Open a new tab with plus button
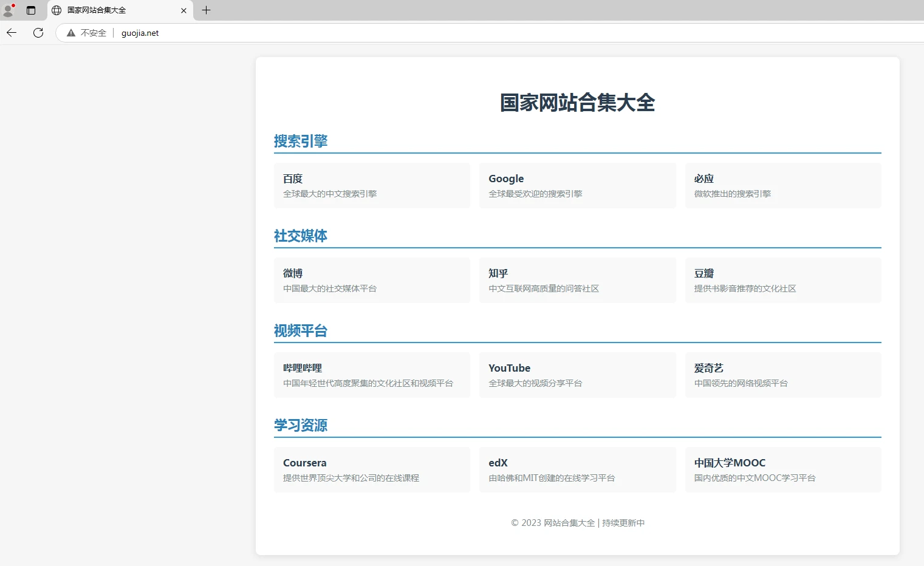Screen dimensions: 924x566 tap(206, 10)
